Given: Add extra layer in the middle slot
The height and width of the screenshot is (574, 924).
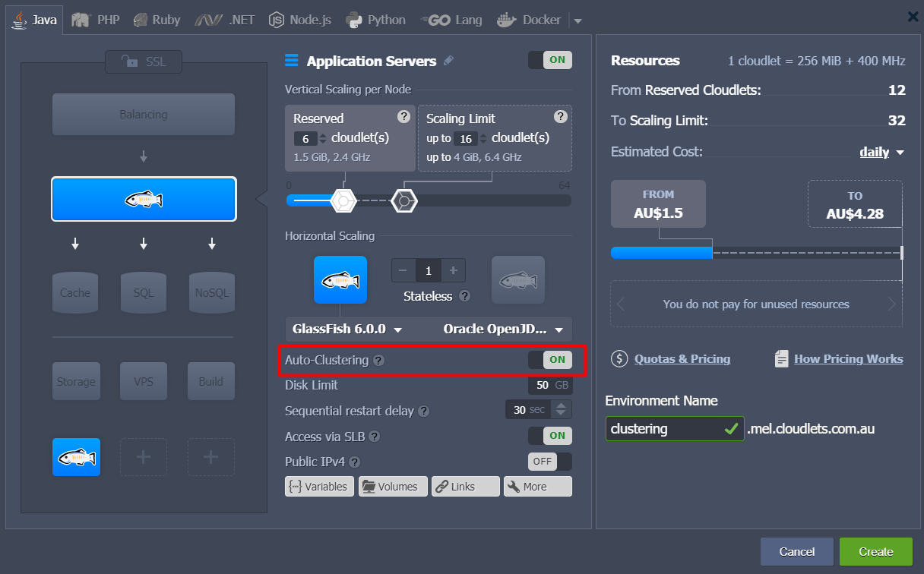Looking at the screenshot, I should (144, 457).
